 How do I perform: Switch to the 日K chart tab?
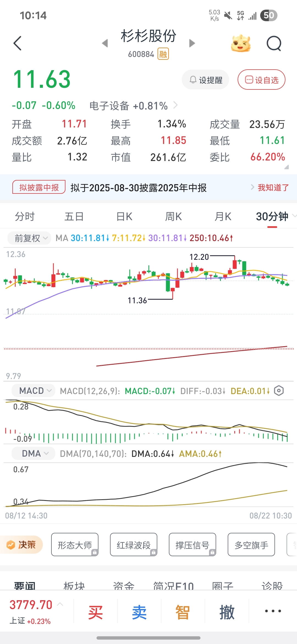tap(124, 217)
